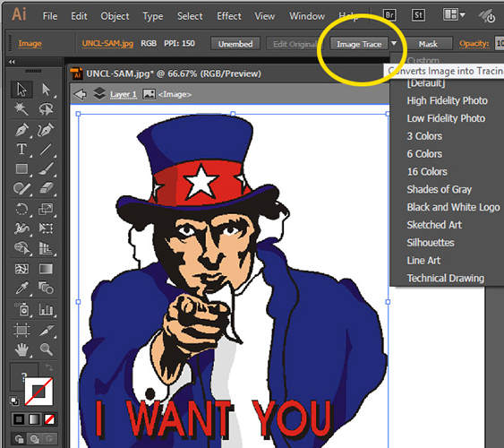504x448 pixels.
Task: Select the Column Graph tool
Action: pyautogui.click(x=46, y=309)
